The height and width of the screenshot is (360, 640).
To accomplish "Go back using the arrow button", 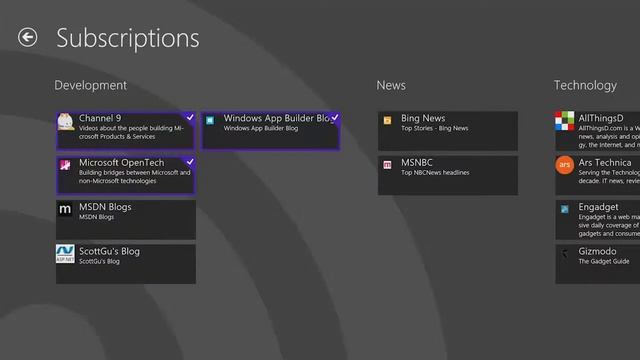I will [27, 37].
